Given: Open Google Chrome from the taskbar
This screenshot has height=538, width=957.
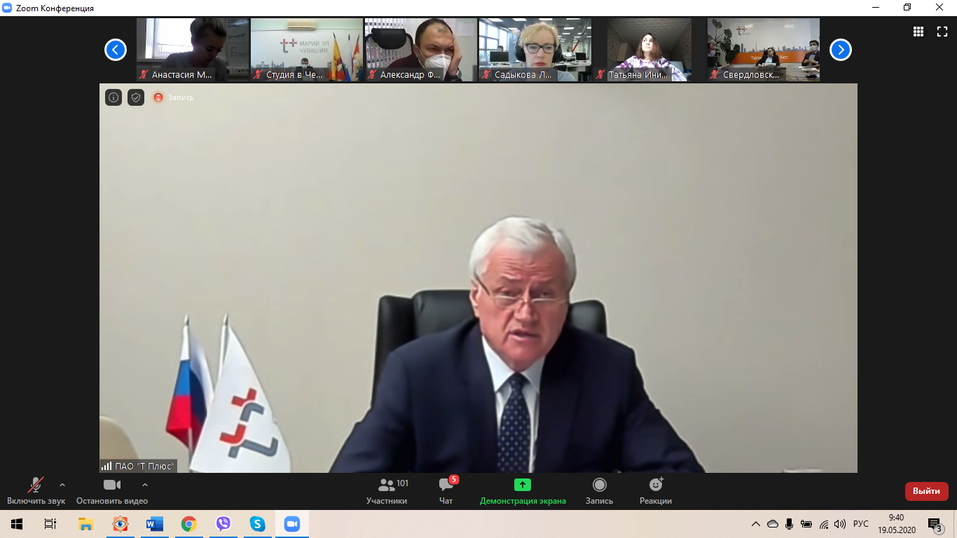Looking at the screenshot, I should (x=189, y=524).
